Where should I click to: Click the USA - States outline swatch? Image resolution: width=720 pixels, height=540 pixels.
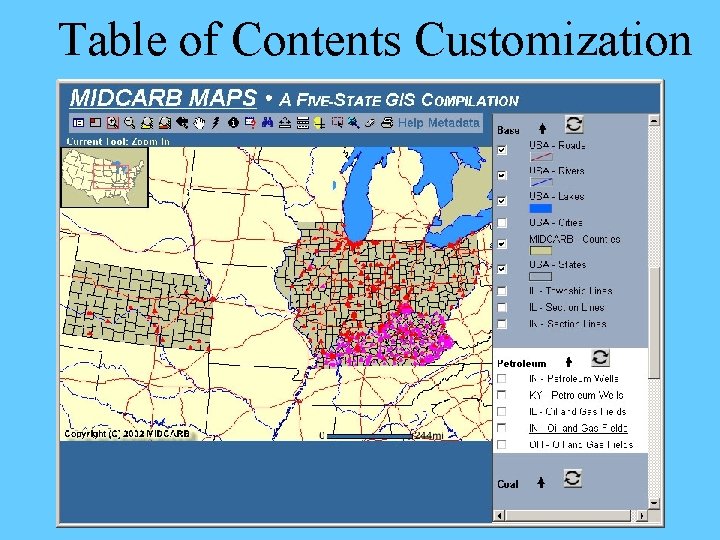[541, 276]
